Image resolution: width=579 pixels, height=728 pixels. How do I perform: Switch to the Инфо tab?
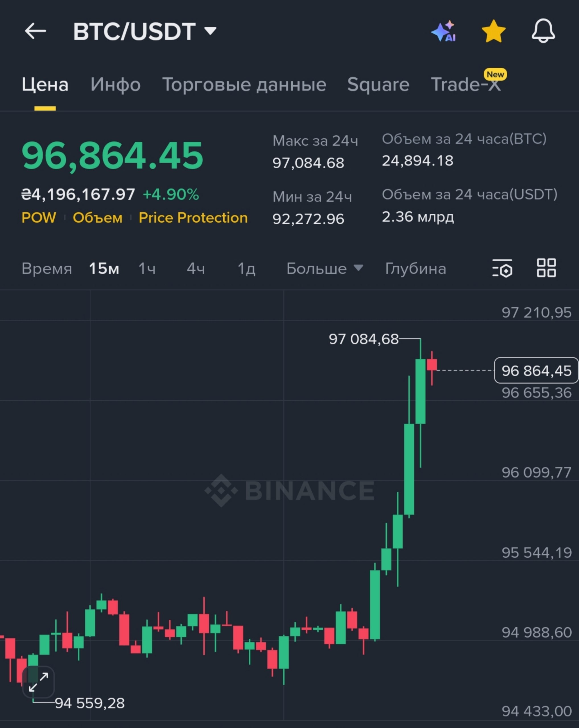116,84
